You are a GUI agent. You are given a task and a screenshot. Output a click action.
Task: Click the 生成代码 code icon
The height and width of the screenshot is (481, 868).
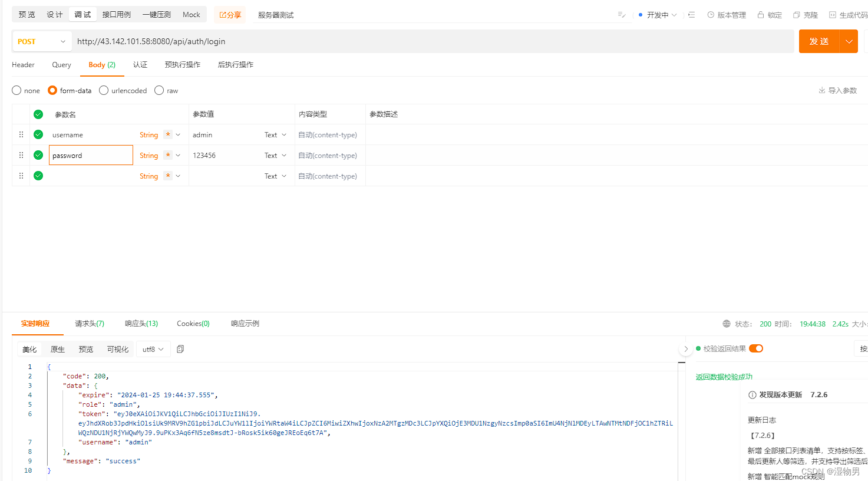coord(833,15)
